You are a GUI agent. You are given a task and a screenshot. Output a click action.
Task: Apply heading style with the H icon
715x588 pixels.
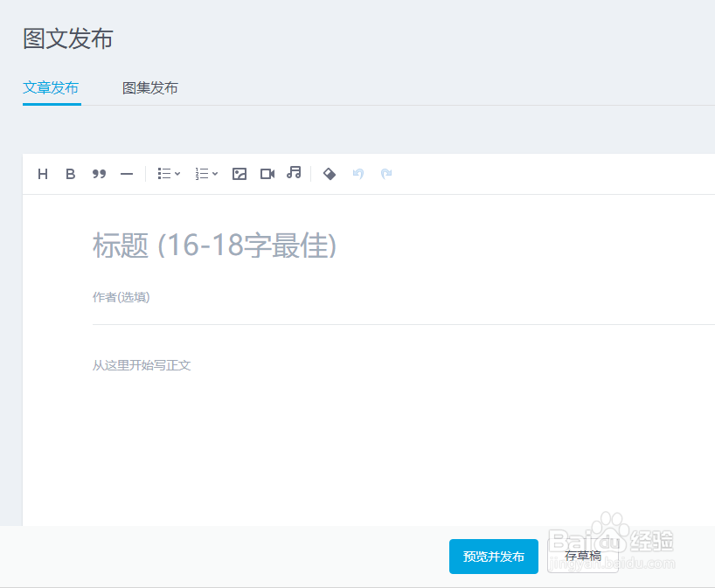[42, 173]
